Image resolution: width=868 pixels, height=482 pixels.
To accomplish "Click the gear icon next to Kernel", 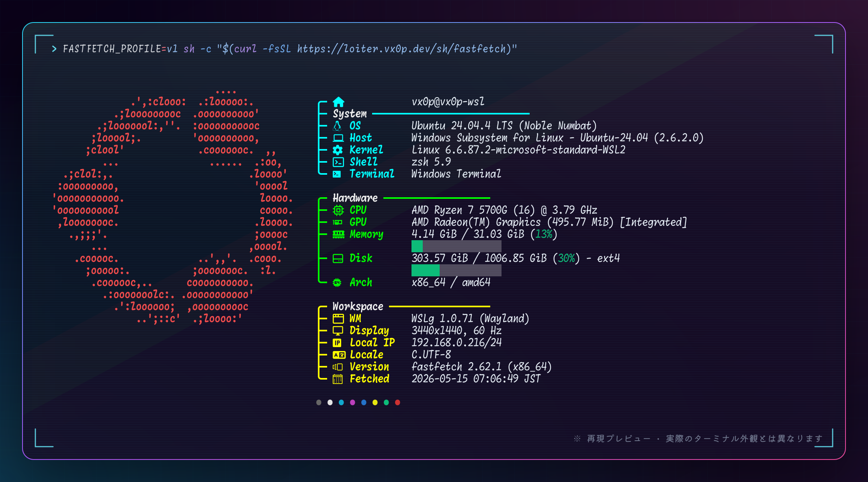I will pyautogui.click(x=338, y=150).
